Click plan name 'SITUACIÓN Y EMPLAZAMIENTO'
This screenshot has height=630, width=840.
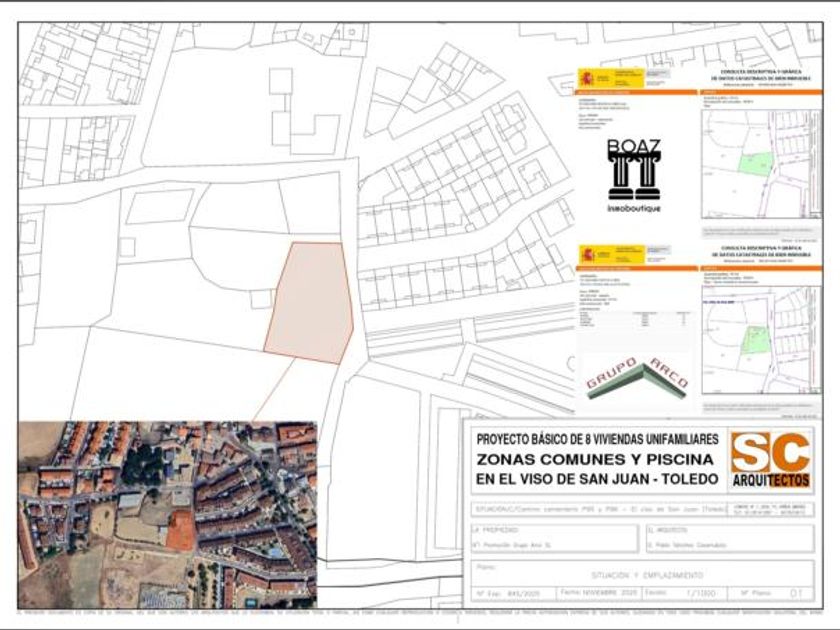tap(647, 575)
